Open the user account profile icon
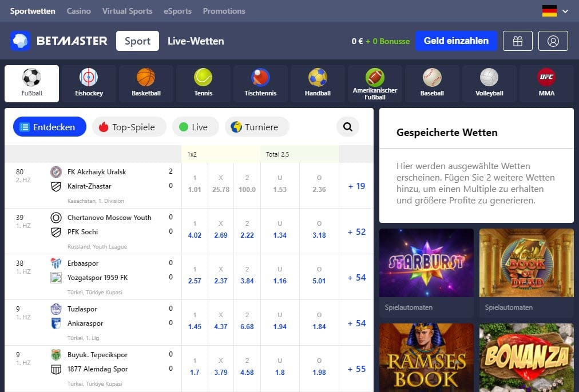 point(553,41)
